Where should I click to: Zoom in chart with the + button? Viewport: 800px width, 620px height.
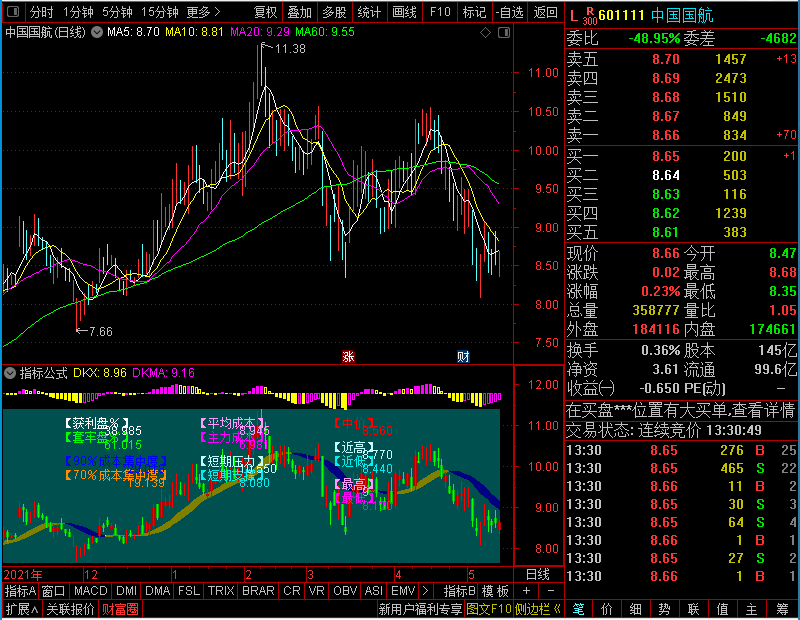(527, 591)
